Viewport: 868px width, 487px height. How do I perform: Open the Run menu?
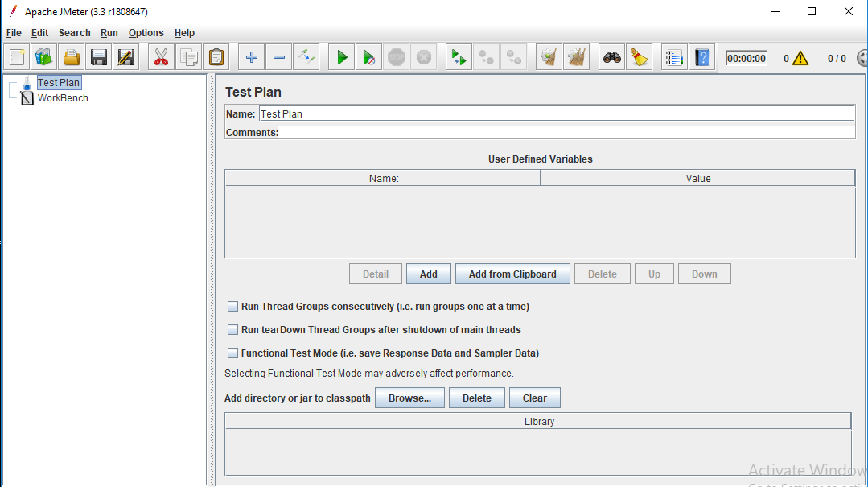click(x=109, y=33)
